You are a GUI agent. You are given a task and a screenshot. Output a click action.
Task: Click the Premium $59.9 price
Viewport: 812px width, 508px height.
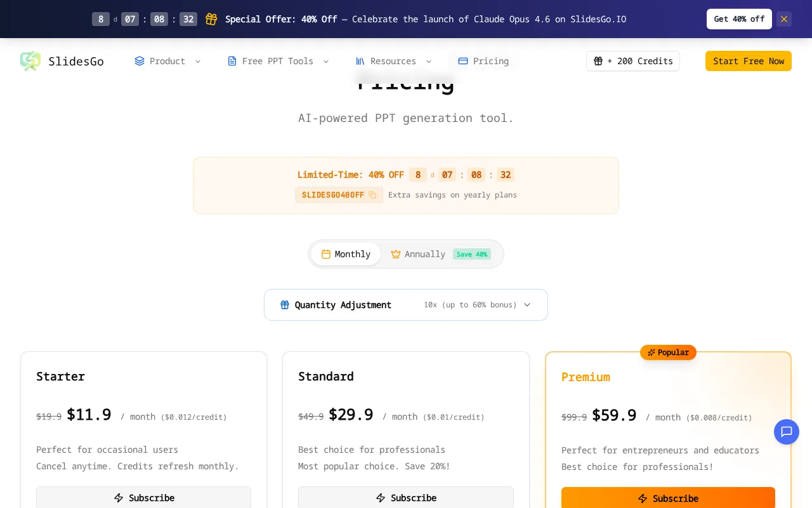[614, 415]
